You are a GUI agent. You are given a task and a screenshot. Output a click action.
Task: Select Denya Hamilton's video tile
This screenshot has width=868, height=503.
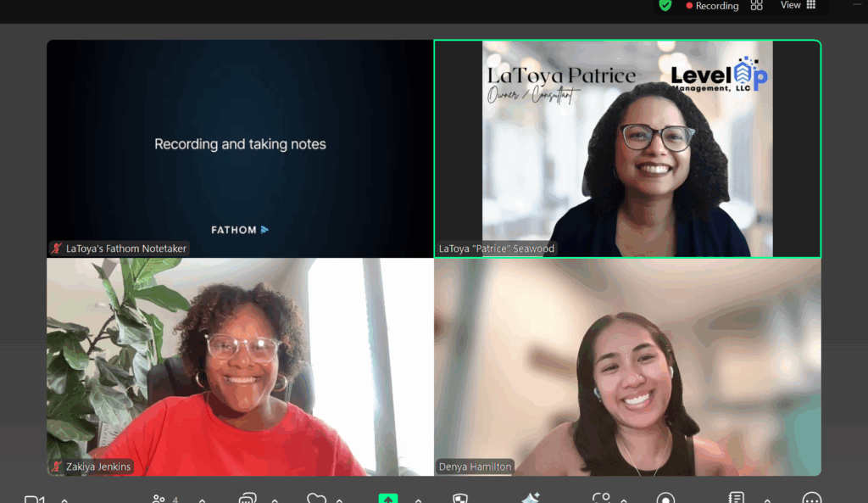[627, 366]
